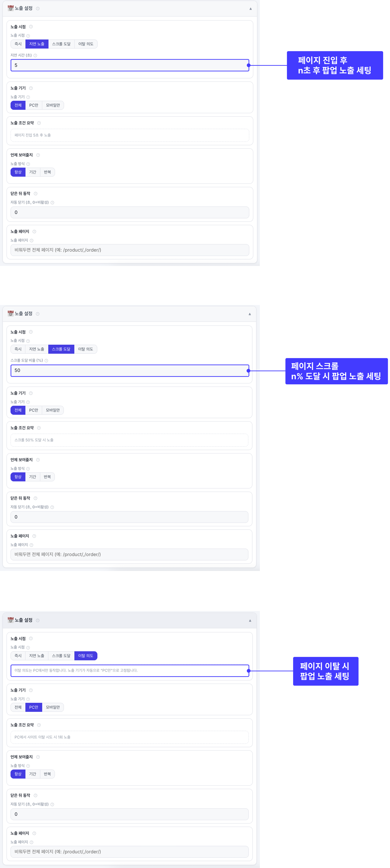Choose the highlighted PC만 device in 이탈 의도 panel

(x=34, y=707)
